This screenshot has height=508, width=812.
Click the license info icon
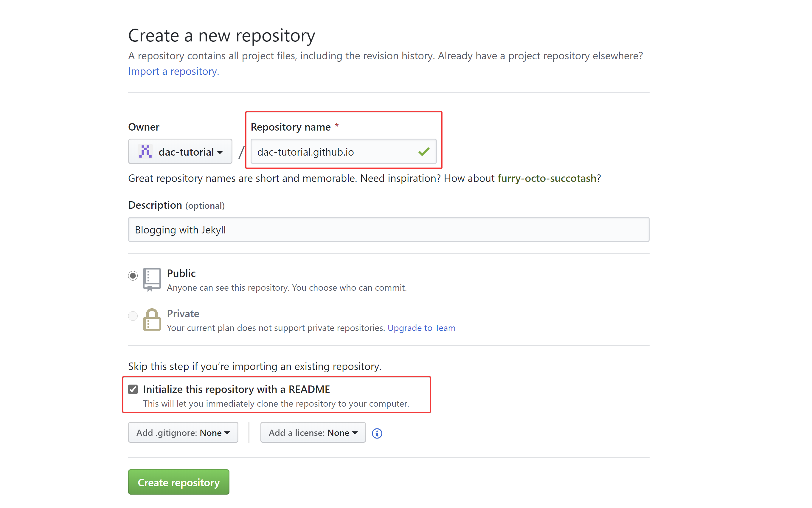377,433
